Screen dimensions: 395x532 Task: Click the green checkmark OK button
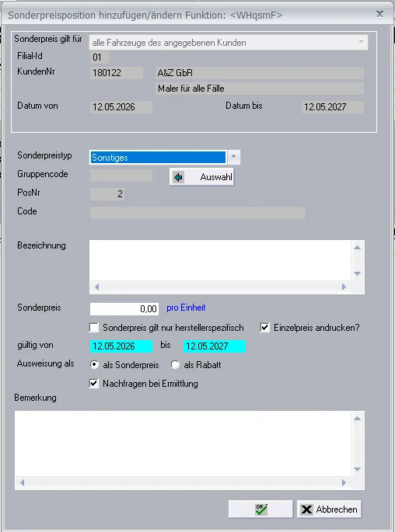coord(260,509)
